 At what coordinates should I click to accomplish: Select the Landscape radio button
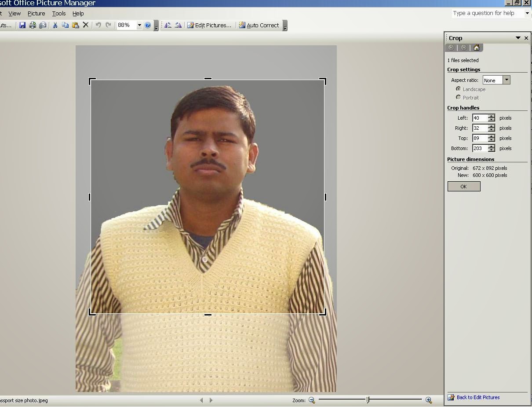pos(458,89)
